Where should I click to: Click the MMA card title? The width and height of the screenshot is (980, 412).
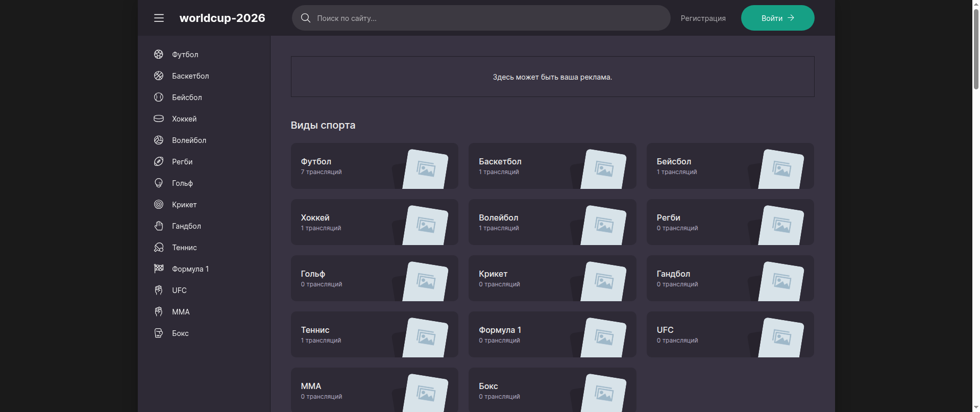click(x=311, y=386)
